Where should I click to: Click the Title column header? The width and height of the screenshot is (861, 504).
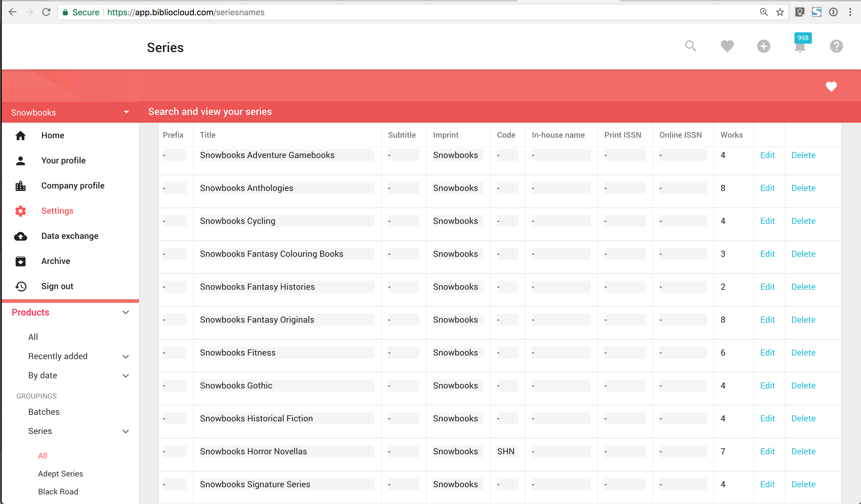[207, 135]
